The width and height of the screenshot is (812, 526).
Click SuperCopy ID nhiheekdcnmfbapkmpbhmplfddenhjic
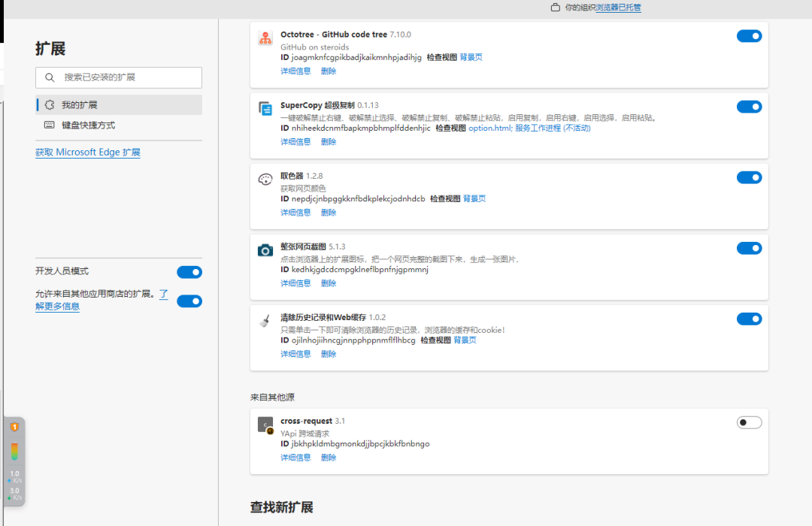(361, 128)
